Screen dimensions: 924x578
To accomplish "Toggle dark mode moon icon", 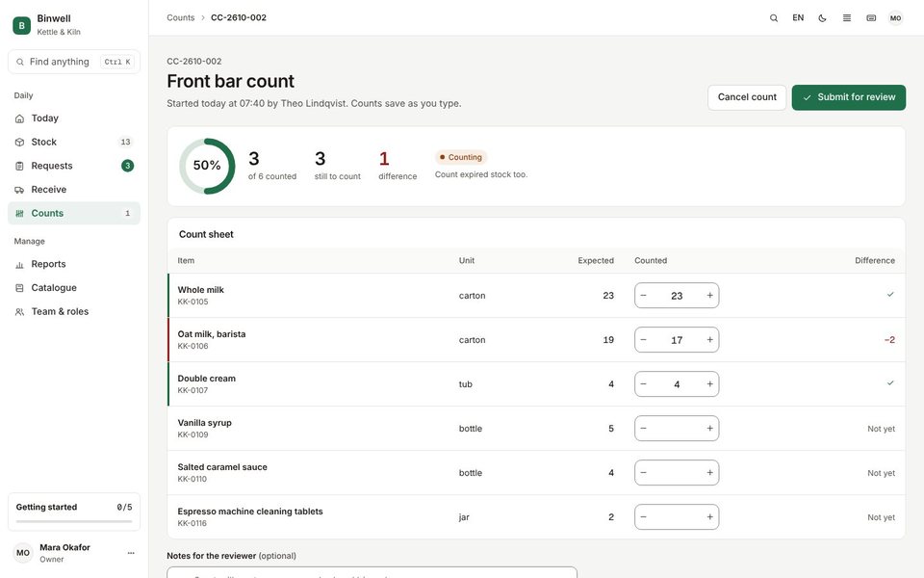I will pyautogui.click(x=822, y=17).
